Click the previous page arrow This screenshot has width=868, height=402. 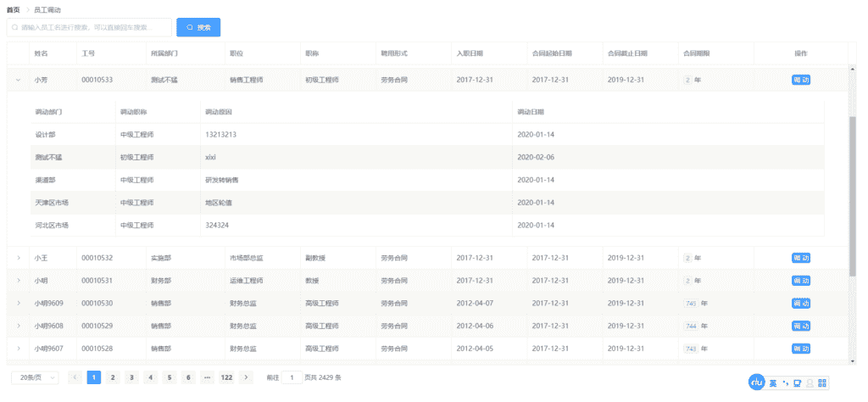tap(75, 377)
